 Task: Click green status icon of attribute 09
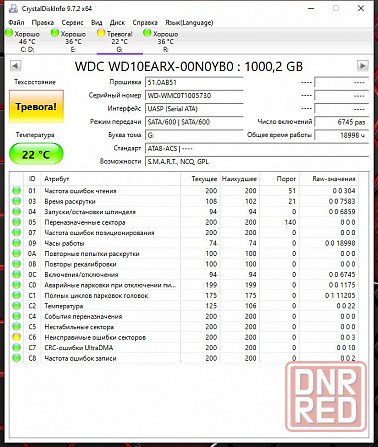click(16, 243)
